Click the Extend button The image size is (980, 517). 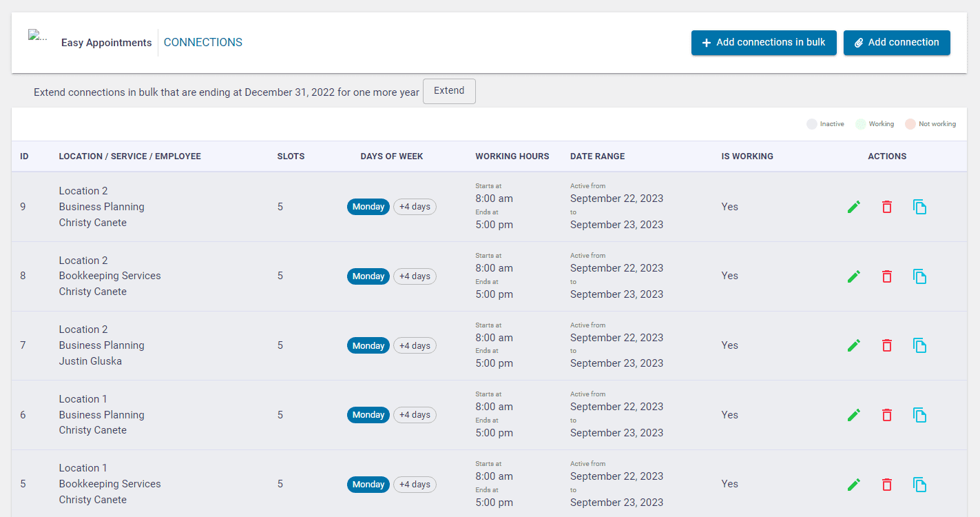[x=449, y=91]
